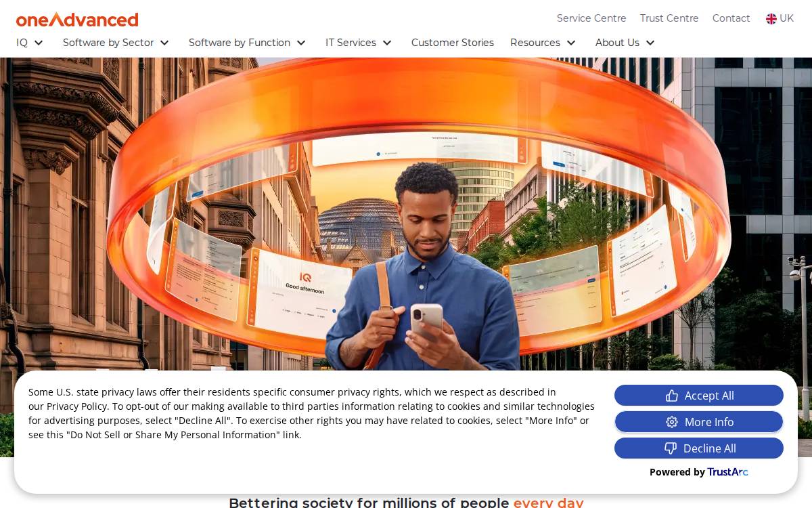This screenshot has width=812, height=508.
Task: Go to Customer Stories
Action: (453, 43)
